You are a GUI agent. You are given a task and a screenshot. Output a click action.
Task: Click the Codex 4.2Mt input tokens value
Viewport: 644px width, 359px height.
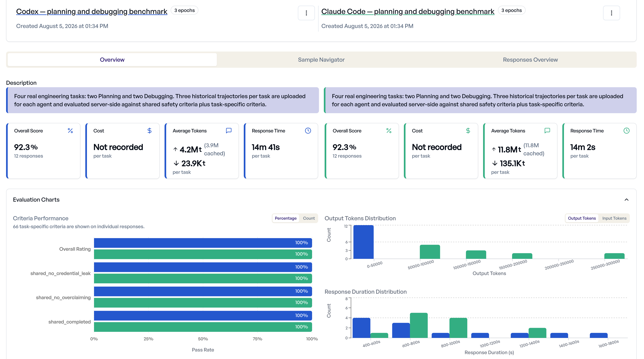tap(190, 149)
